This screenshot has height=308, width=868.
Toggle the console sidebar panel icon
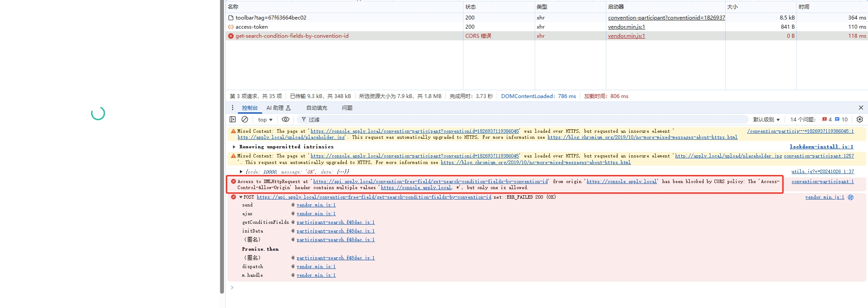(233, 119)
